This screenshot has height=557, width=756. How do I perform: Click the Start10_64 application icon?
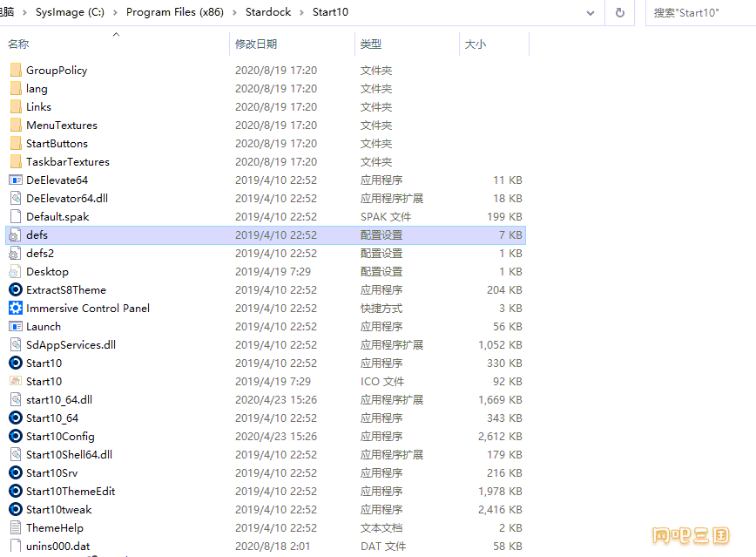coord(16,418)
